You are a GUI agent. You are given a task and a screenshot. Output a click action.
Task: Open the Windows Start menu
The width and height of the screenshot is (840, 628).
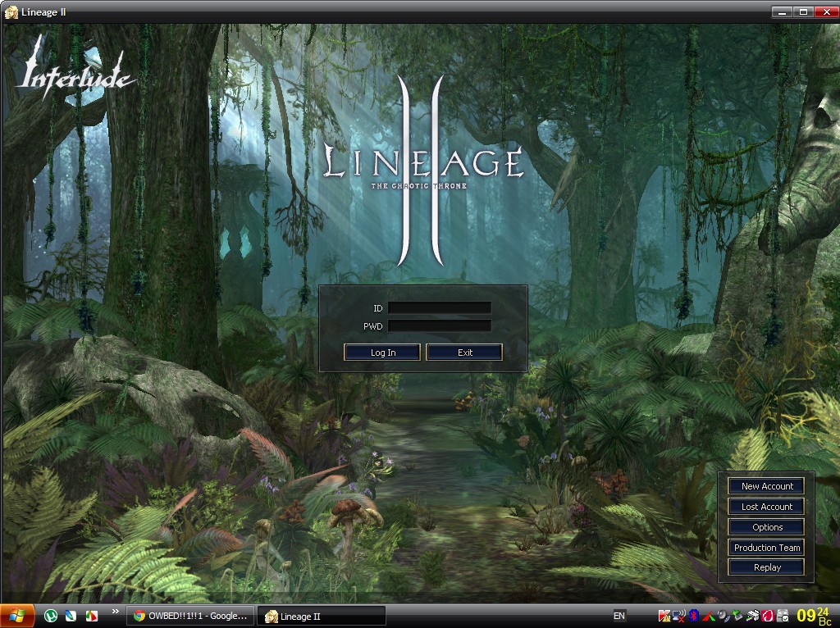[x=17, y=616]
